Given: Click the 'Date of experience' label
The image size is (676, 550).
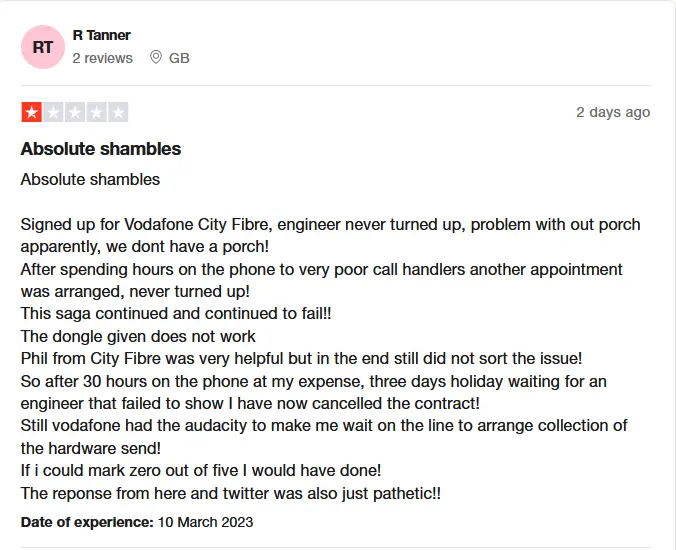Looking at the screenshot, I should 87,522.
